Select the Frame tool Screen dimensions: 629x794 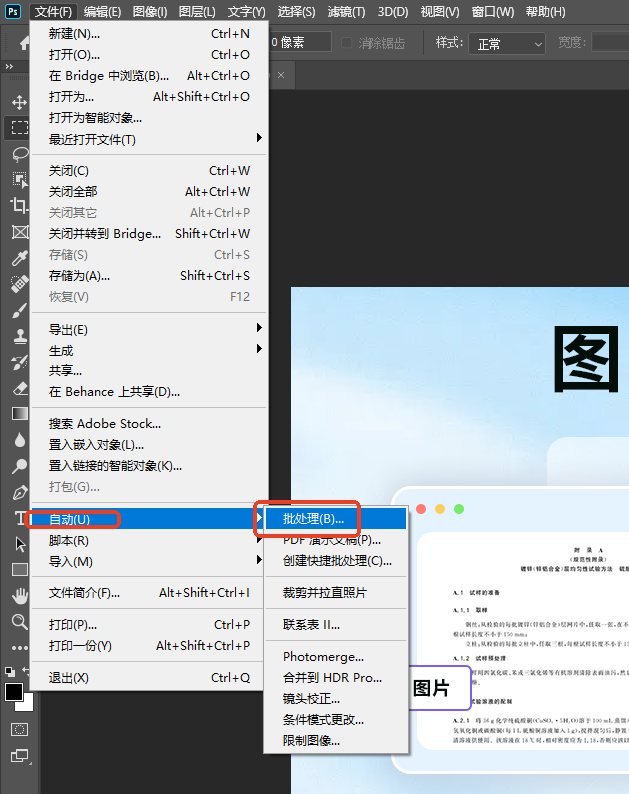point(19,232)
